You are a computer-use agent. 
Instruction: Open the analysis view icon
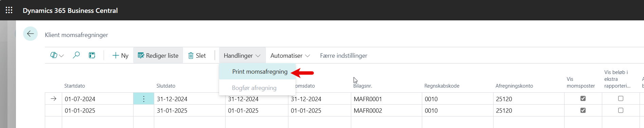92,55
